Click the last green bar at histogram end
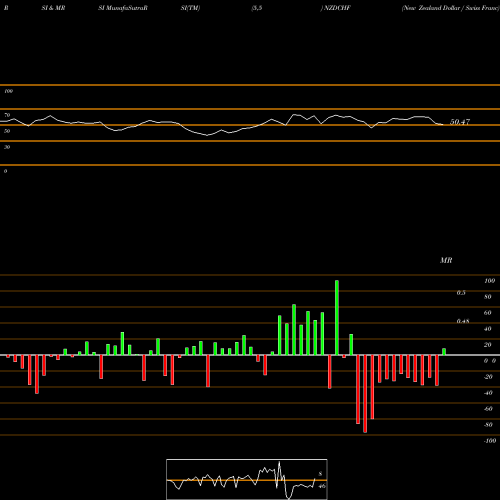The image size is (500, 500). point(444,352)
